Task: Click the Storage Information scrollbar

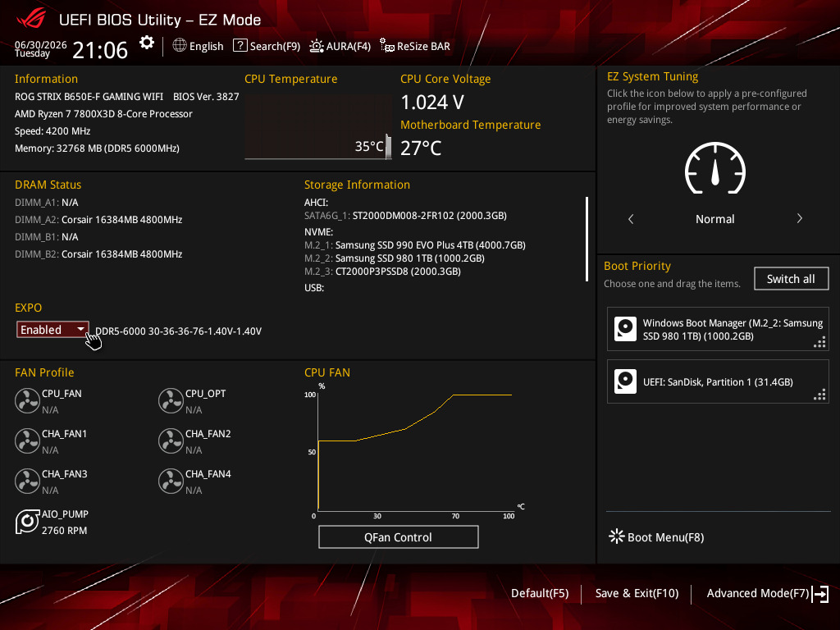Action: tap(587, 239)
